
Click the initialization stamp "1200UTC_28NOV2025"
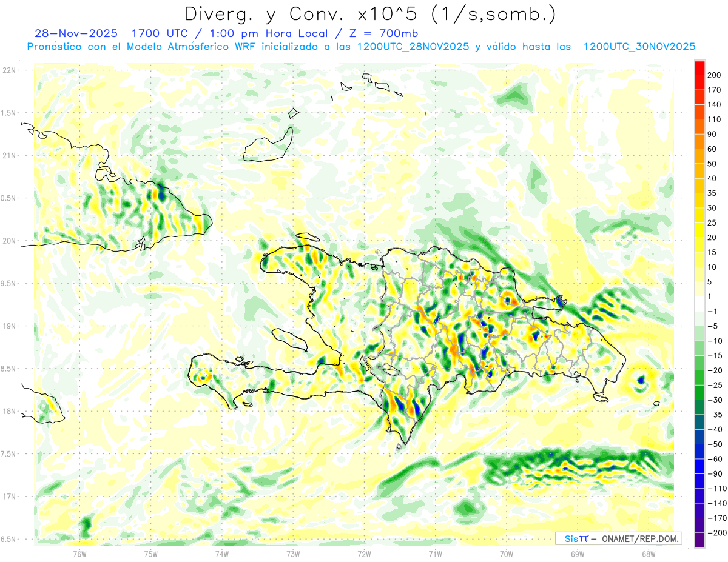coord(413,46)
